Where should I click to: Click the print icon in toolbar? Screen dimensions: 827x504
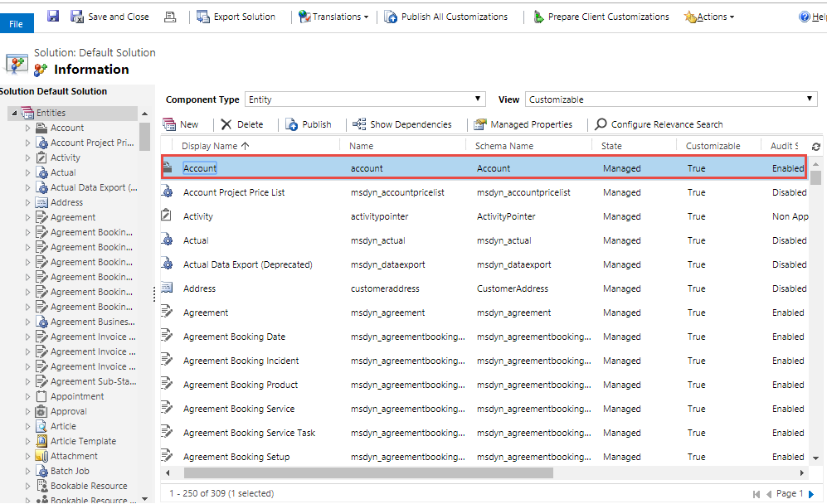[x=170, y=17]
